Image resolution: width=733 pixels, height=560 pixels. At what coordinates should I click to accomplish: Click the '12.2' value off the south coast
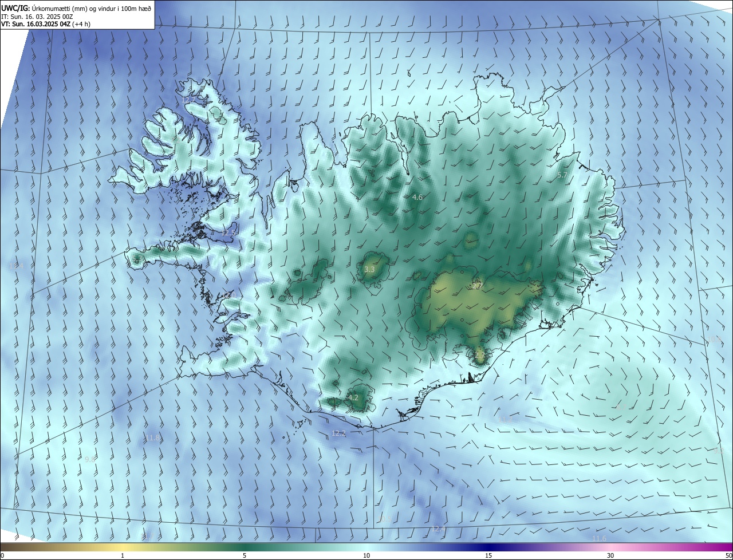(338, 433)
